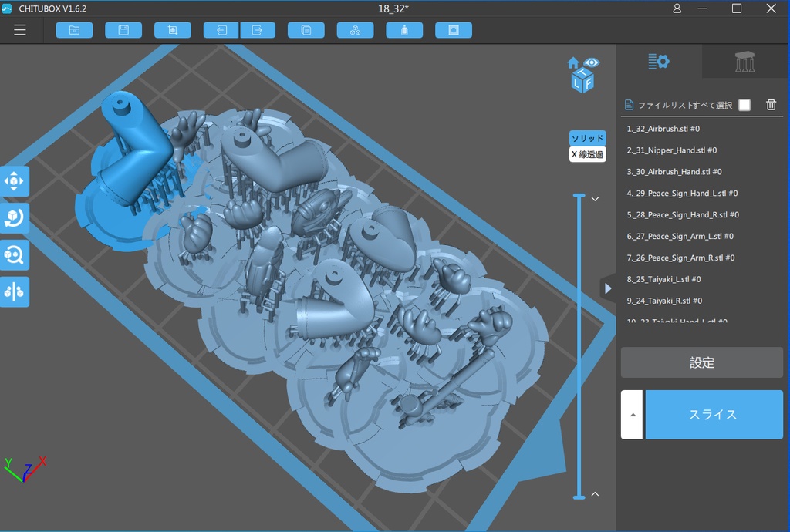Click the save project floppy icon
The height and width of the screenshot is (532, 790).
tap(123, 30)
